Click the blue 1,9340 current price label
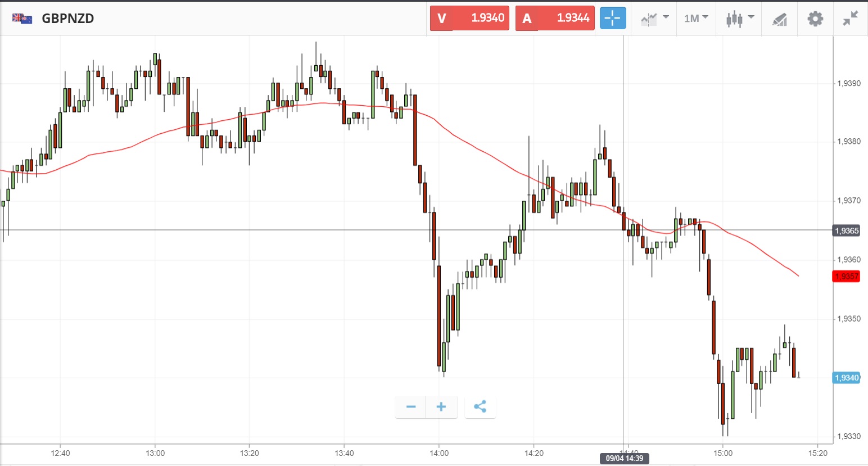The image size is (868, 466). 846,378
